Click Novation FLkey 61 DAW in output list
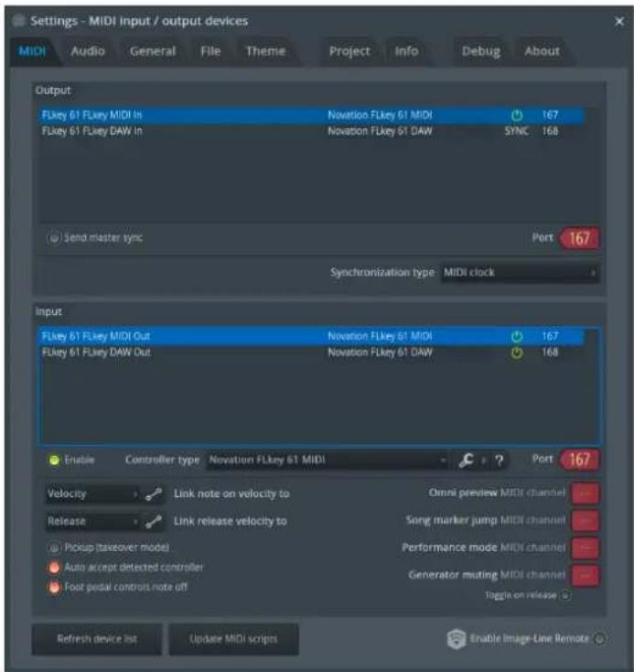634x672 pixels. 380,131
